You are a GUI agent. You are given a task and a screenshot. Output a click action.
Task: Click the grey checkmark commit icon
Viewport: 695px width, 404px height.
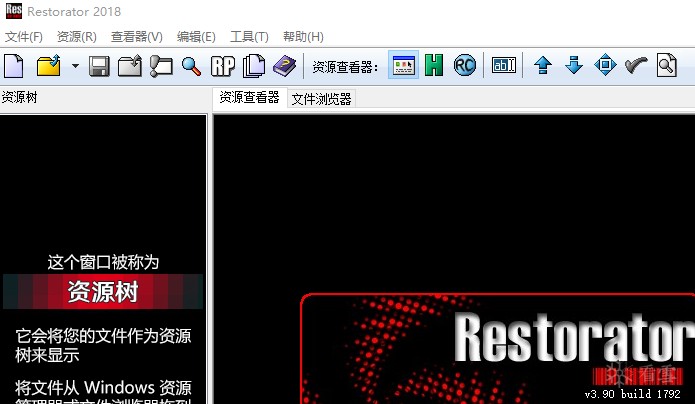point(636,65)
